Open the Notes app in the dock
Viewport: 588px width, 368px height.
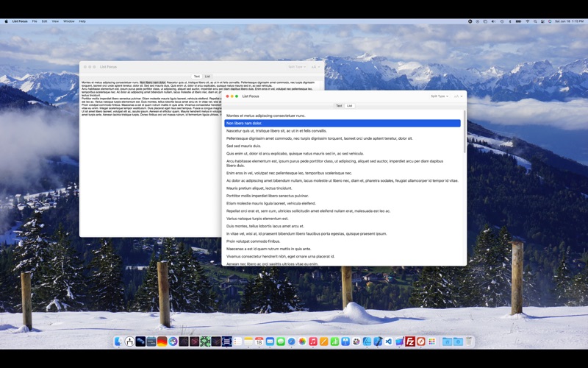tap(248, 342)
